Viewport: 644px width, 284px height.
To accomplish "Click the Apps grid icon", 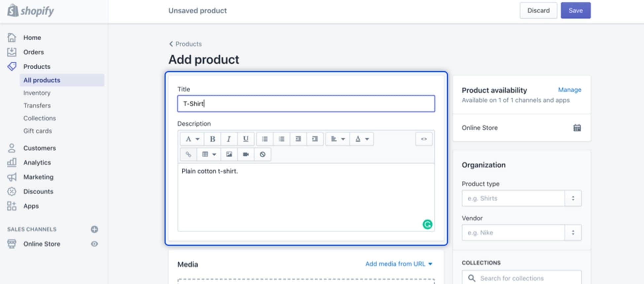I will click(12, 206).
